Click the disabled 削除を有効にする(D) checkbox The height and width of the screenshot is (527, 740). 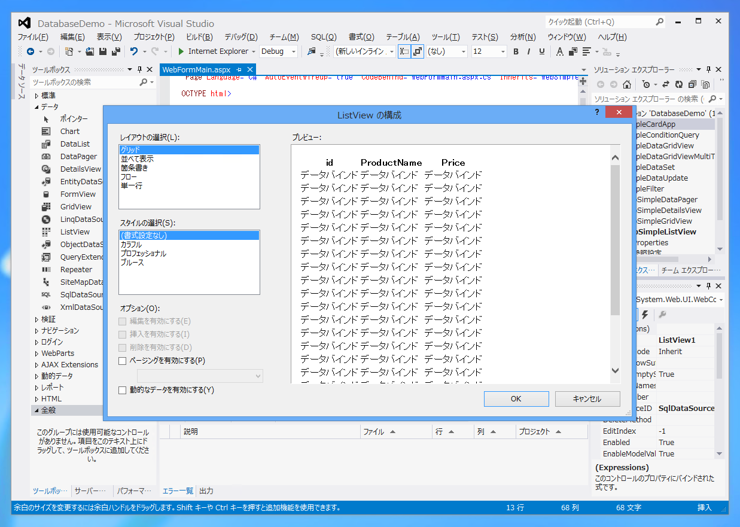[123, 348]
